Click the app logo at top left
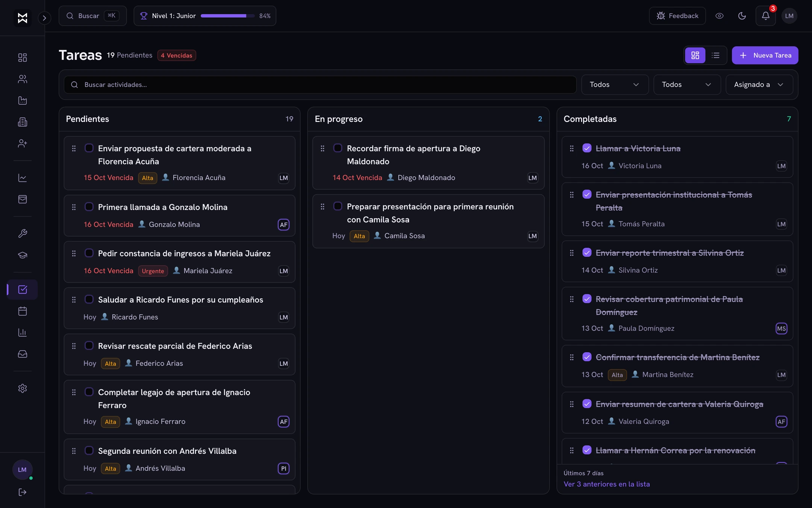812x508 pixels. pos(23,18)
